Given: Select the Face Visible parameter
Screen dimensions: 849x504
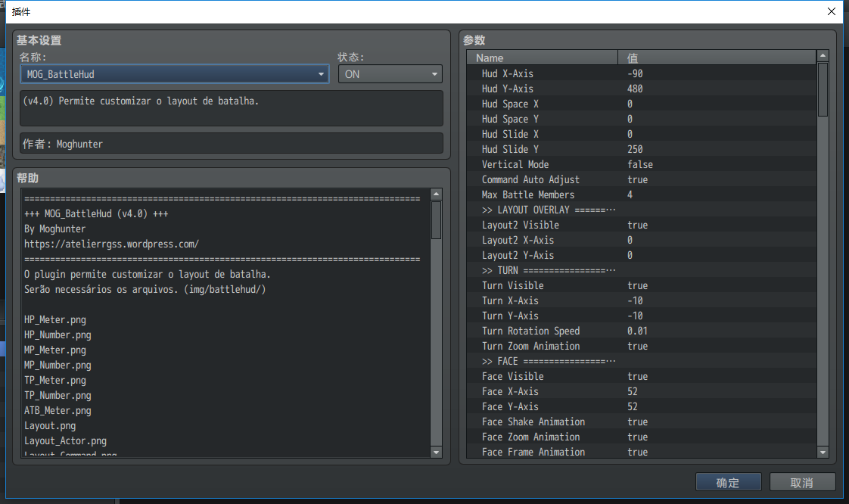Looking at the screenshot, I should (642, 377).
